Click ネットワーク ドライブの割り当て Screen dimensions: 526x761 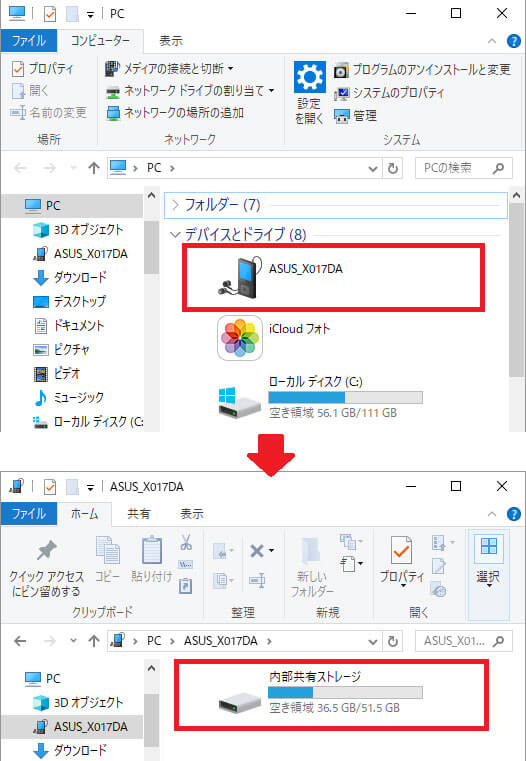tap(190, 91)
